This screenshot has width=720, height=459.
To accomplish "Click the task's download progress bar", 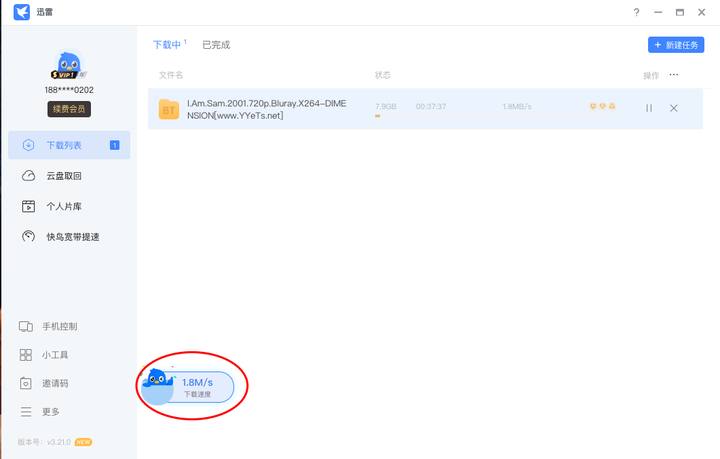I will pyautogui.click(x=378, y=116).
